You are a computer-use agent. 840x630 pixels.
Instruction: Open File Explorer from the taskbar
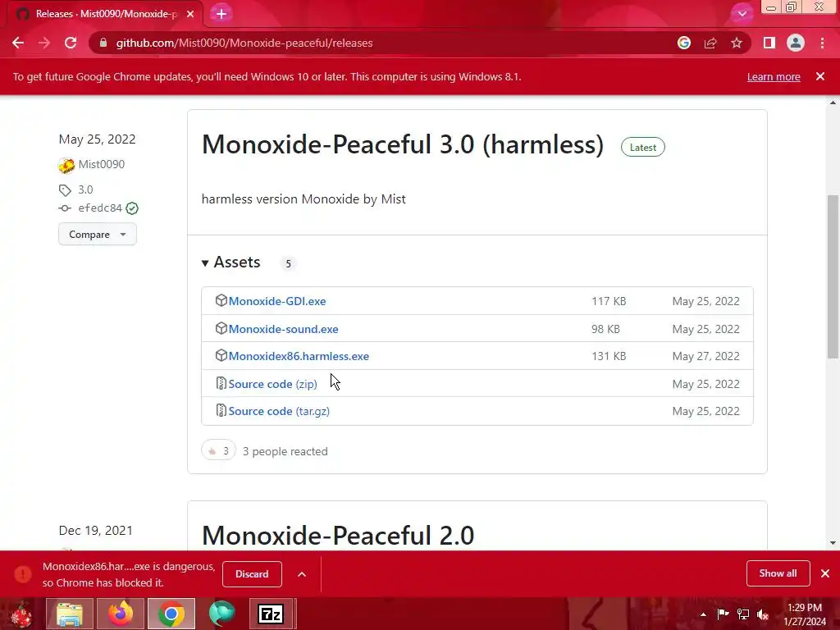click(x=70, y=614)
